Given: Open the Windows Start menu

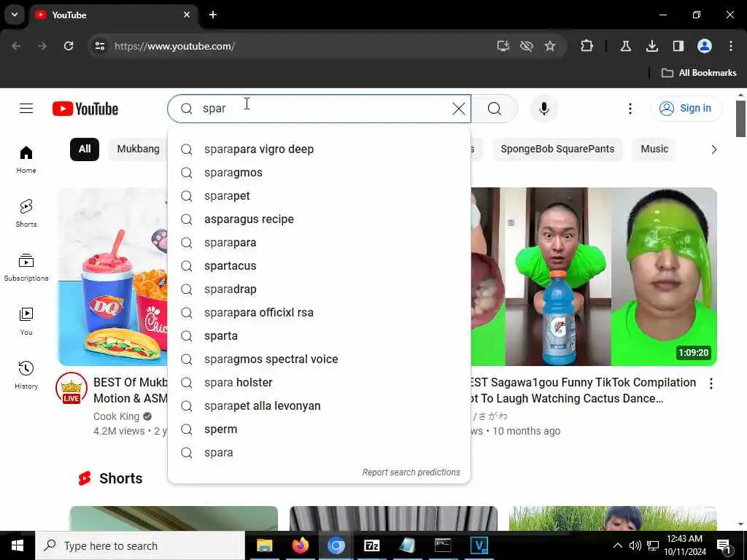Looking at the screenshot, I should pos(18,545).
